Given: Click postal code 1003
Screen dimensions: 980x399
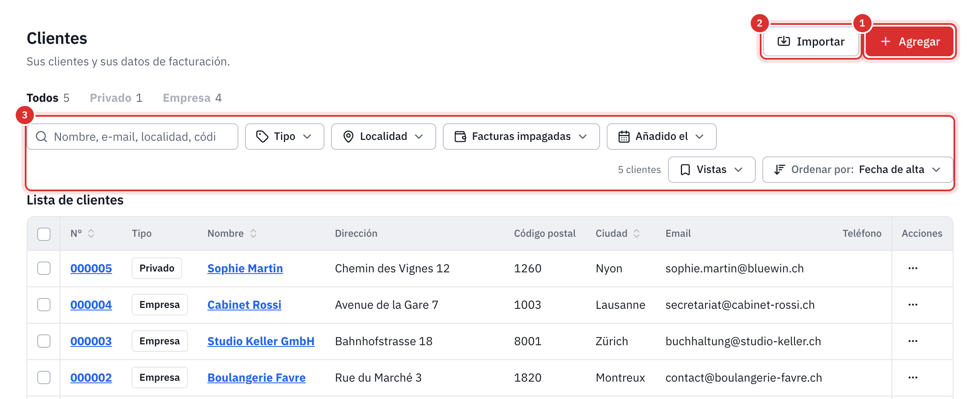Looking at the screenshot, I should (x=528, y=305).
